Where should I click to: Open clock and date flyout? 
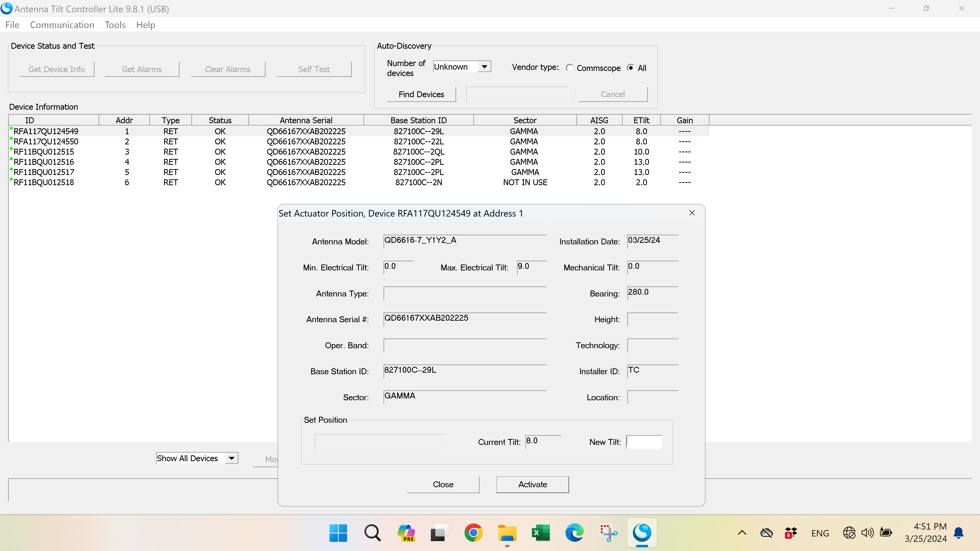(x=925, y=533)
